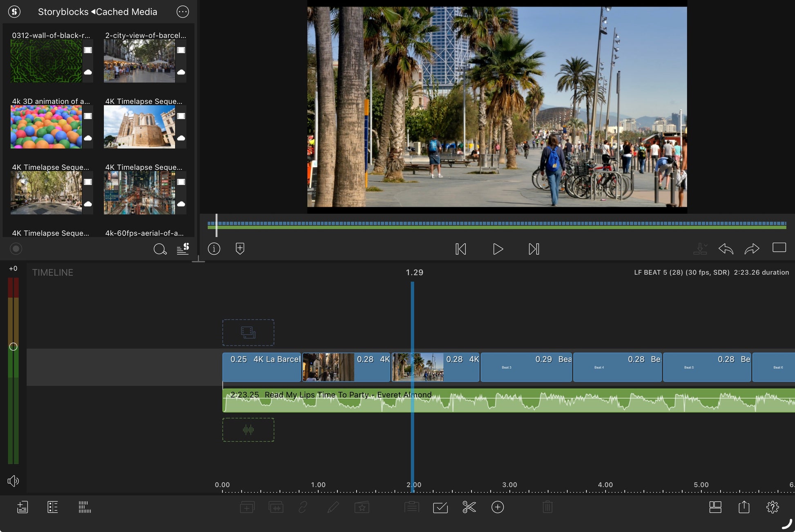Viewport: 795px width, 532px height.
Task: Open the Storyblocks source icon
Action: pyautogui.click(x=14, y=11)
